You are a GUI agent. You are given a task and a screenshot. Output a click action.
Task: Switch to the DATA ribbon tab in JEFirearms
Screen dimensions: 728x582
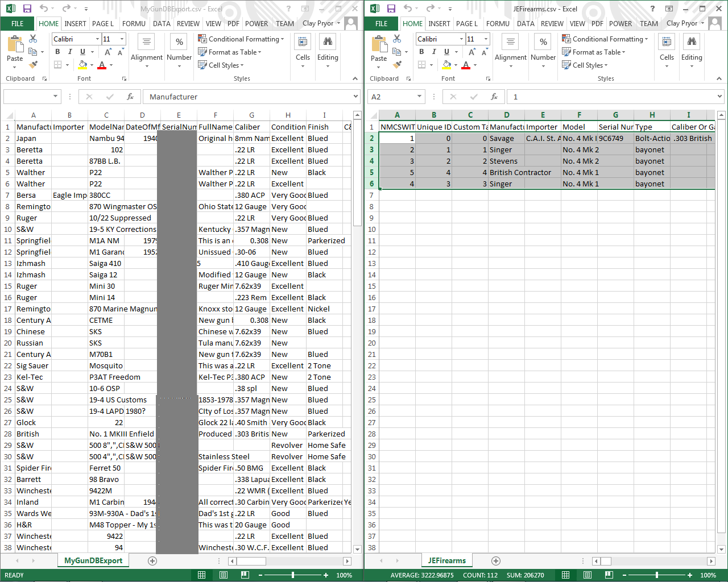pyautogui.click(x=526, y=24)
